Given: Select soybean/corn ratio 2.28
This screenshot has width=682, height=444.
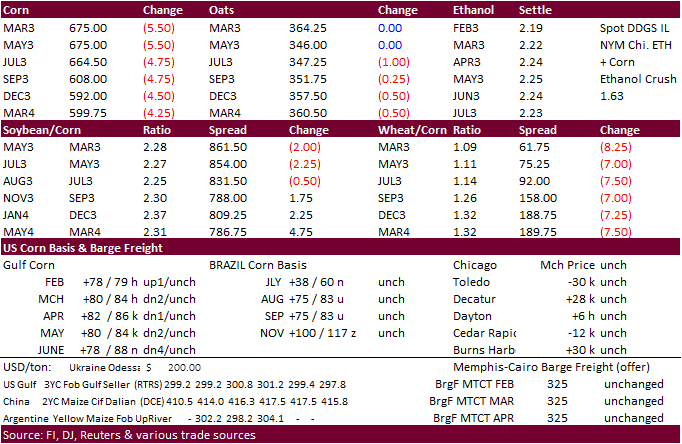Looking at the screenshot, I should [x=155, y=147].
